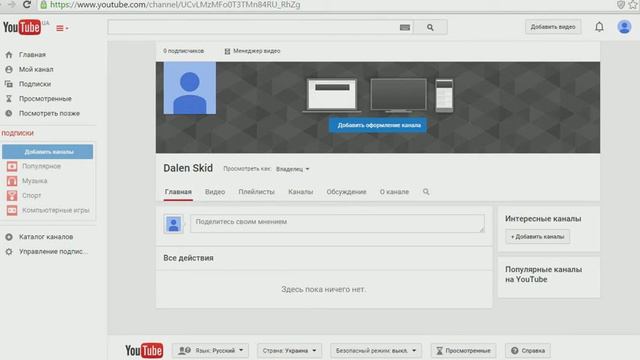Open Мой канал in sidebar
Viewport: 640px width, 360px height.
point(36,69)
